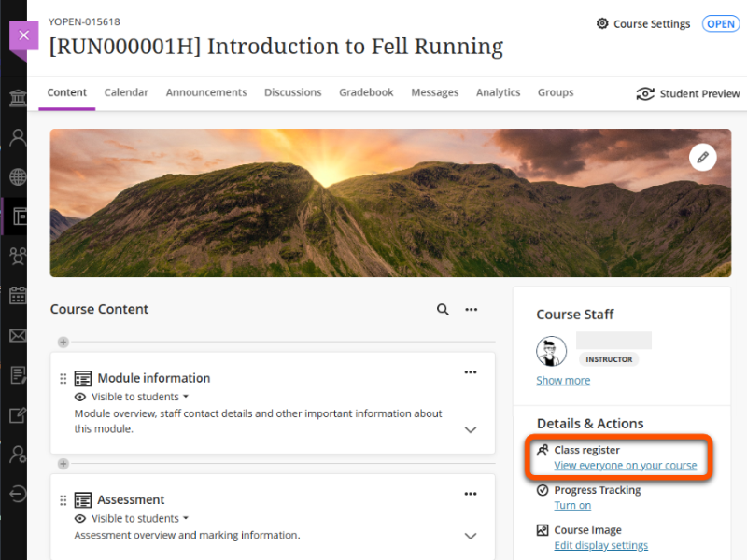The height and width of the screenshot is (560, 747).
Task: Click the Student Preview icon
Action: 645,93
